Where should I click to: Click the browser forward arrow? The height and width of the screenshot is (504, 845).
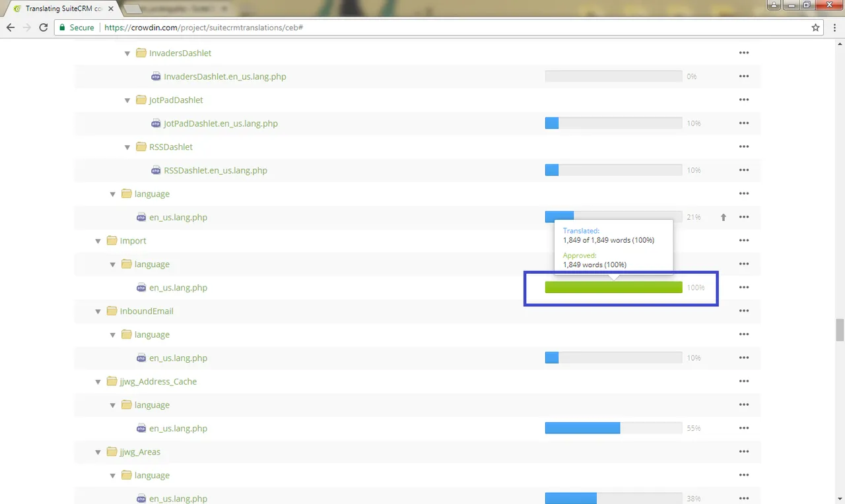click(27, 28)
